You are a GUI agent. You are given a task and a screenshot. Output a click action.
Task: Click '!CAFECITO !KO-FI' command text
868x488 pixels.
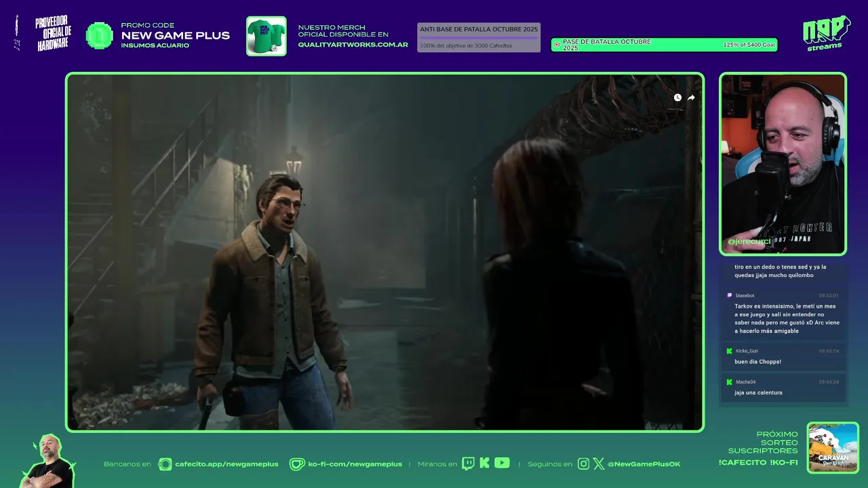pyautogui.click(x=758, y=463)
